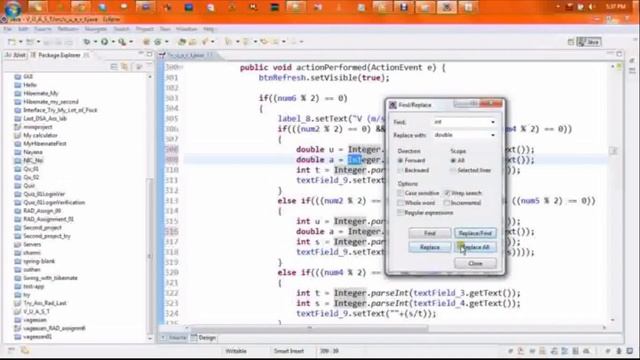Viewport: 640px width, 360px height.
Task: Open the Source menu
Action: tap(43, 29)
